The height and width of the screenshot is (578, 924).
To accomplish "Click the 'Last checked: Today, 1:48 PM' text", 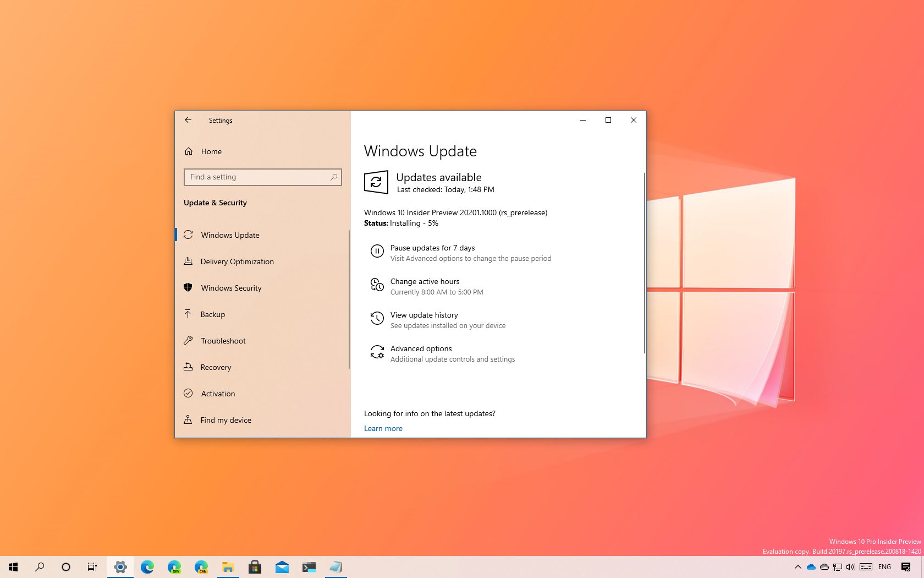I will tap(446, 190).
